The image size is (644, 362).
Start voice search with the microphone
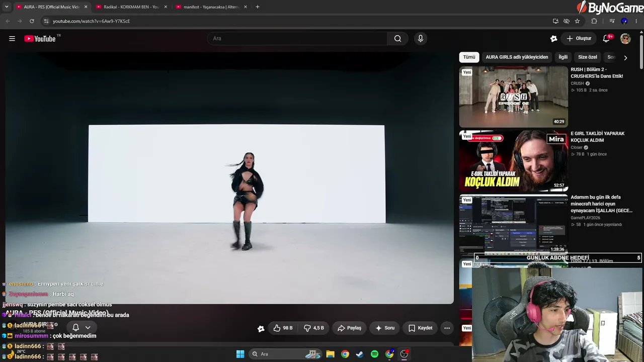pyautogui.click(x=421, y=39)
